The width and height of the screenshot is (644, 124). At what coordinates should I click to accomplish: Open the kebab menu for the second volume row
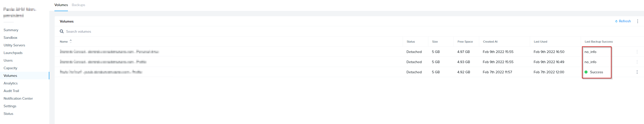pyautogui.click(x=637, y=62)
